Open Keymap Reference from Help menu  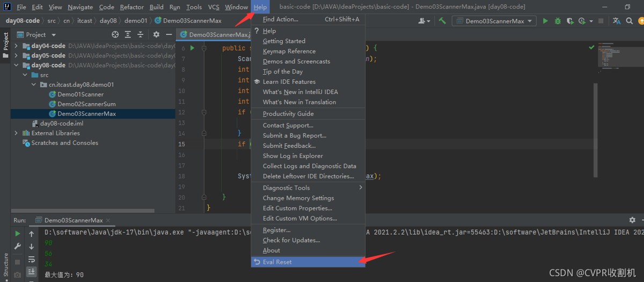point(308,52)
